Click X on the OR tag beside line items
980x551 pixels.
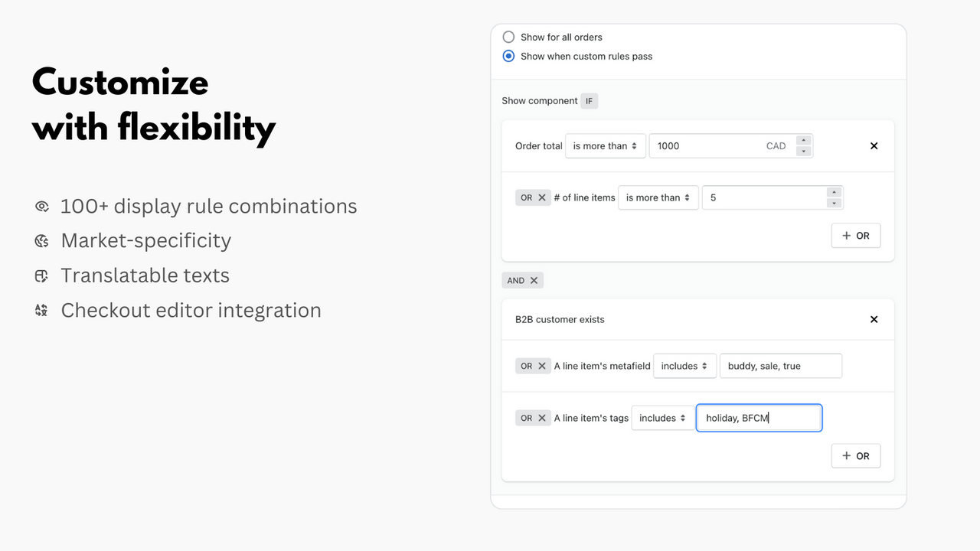point(542,197)
